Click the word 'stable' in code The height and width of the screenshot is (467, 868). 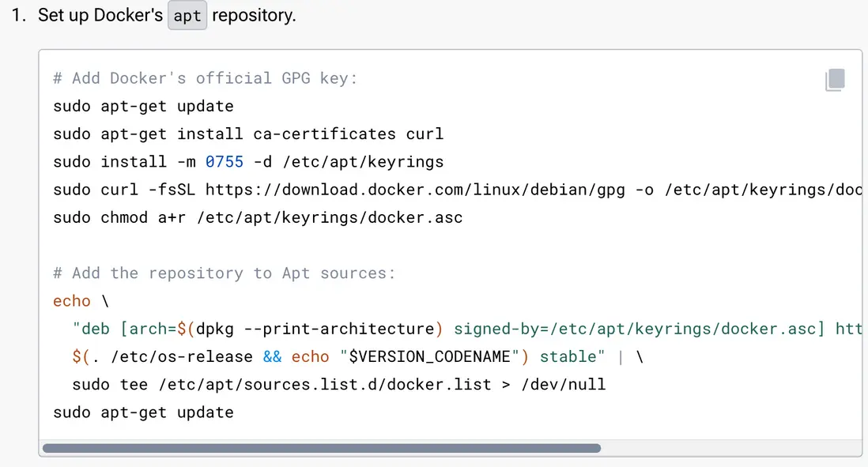click(x=568, y=356)
